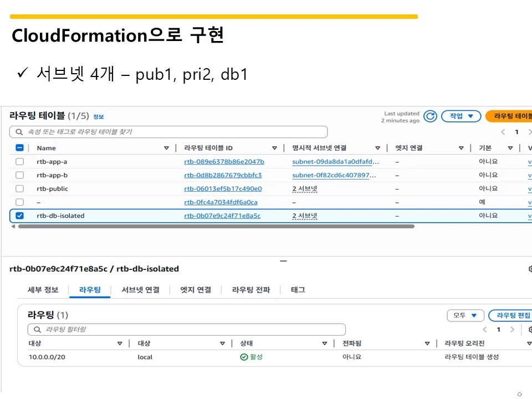Viewport: 532px width, 399px height.
Task: Go to next page of routes
Action: point(512,329)
